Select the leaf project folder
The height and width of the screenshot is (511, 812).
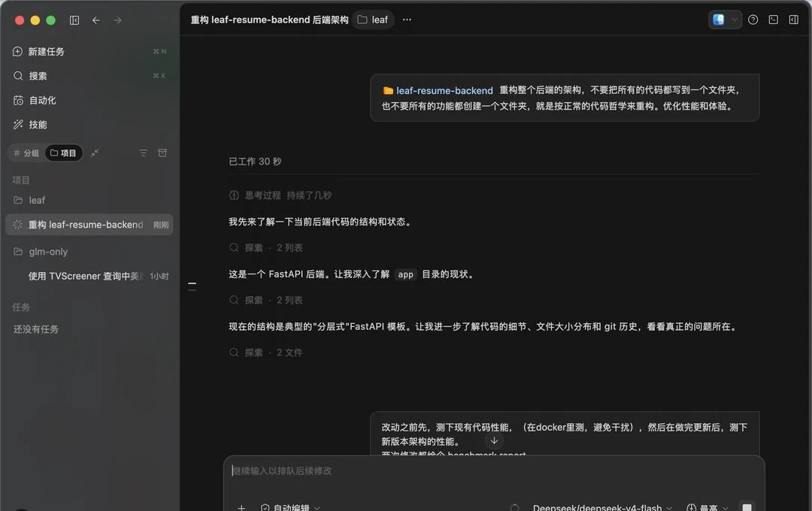(x=89, y=200)
